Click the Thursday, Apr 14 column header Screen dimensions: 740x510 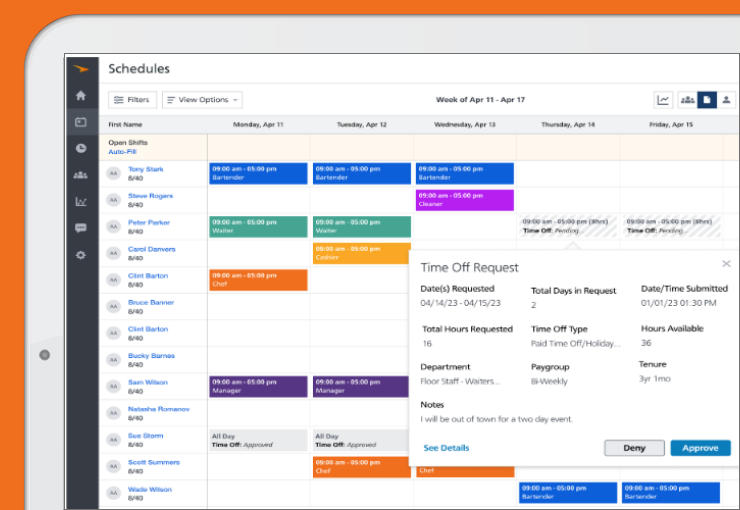click(568, 125)
